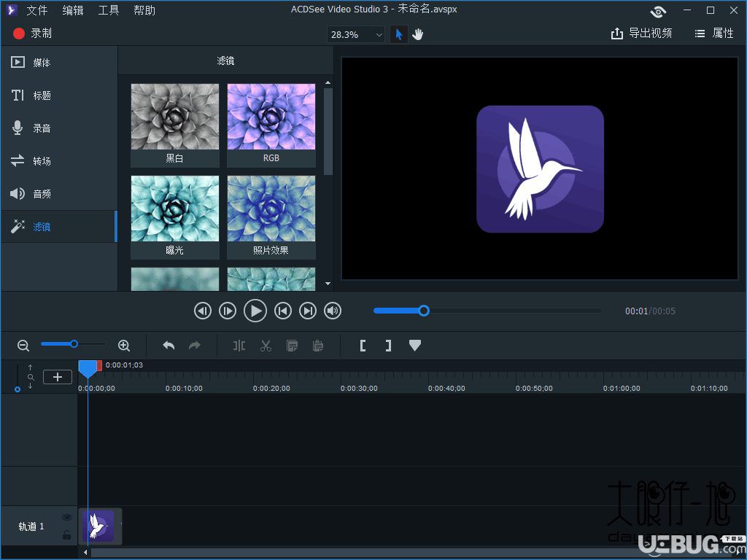
Task: Select the 滤镜 filters tab
Action: [x=59, y=227]
